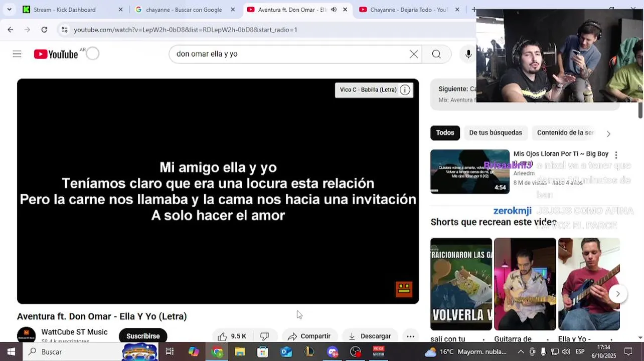644x361 pixels.
Task: Open the notification center icon
Action: pyautogui.click(x=628, y=352)
